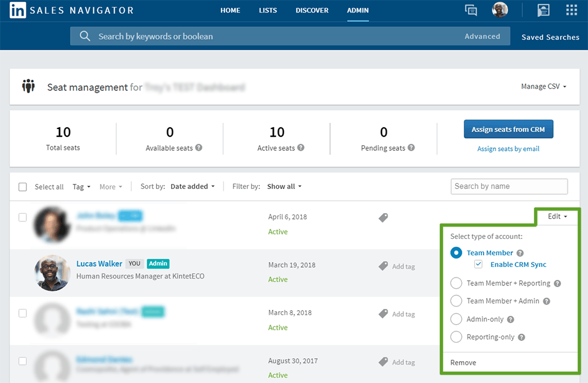Click the Assign seats from CRM button

pos(508,129)
